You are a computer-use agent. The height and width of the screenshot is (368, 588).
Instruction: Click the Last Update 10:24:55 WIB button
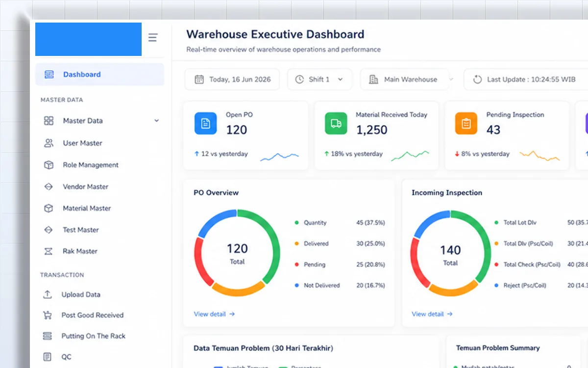coord(526,79)
